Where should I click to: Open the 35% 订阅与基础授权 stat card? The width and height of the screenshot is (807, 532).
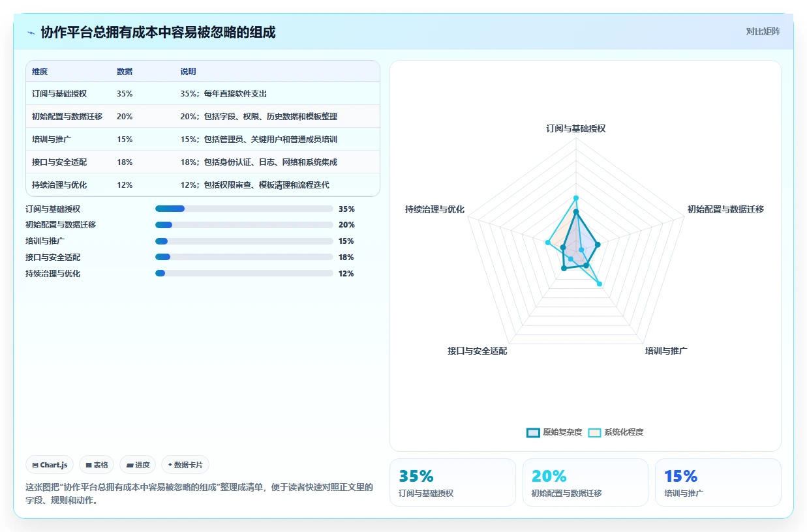(x=452, y=482)
